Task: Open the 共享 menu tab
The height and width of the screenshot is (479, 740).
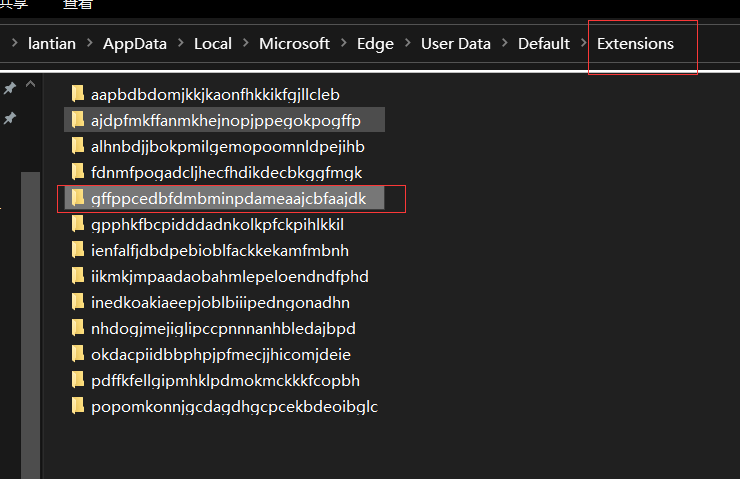Action: coord(14,5)
